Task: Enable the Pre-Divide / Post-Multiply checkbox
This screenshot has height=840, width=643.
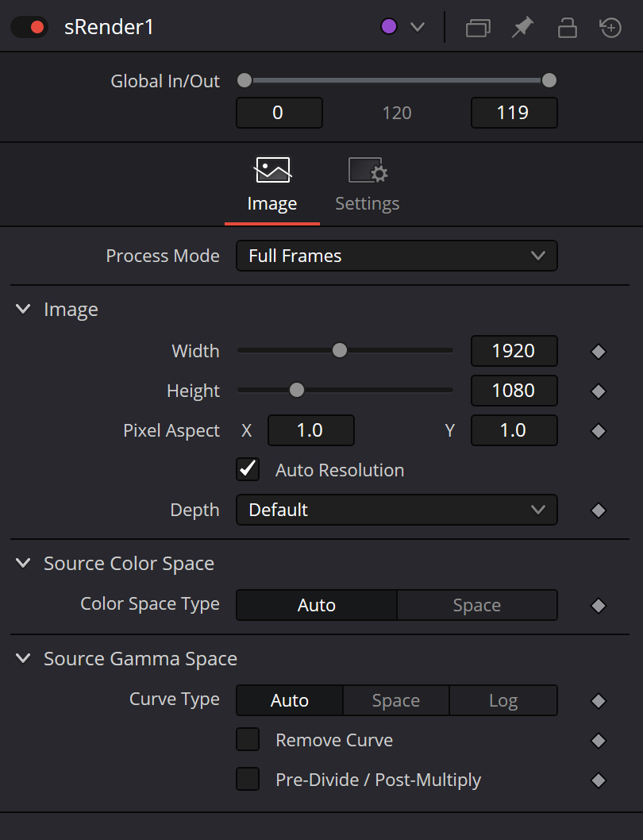Action: coord(248,779)
